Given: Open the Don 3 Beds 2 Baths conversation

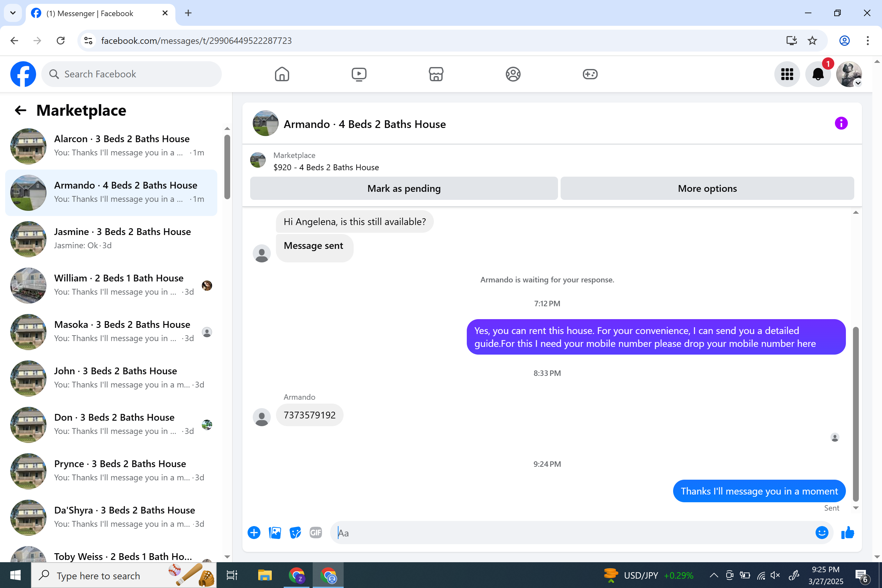Looking at the screenshot, I should (111, 425).
